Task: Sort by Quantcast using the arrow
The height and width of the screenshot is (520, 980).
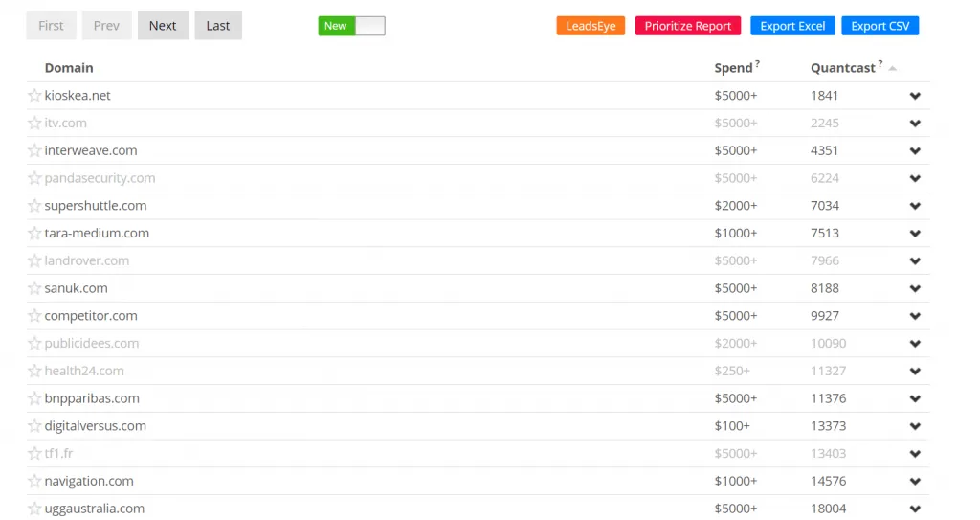Action: click(892, 69)
